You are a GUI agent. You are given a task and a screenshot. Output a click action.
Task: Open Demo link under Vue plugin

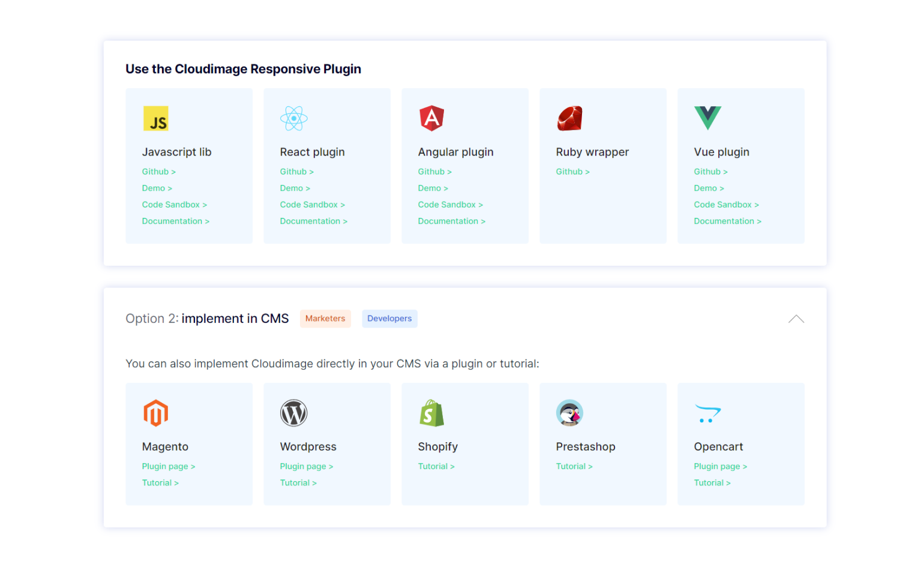point(709,188)
